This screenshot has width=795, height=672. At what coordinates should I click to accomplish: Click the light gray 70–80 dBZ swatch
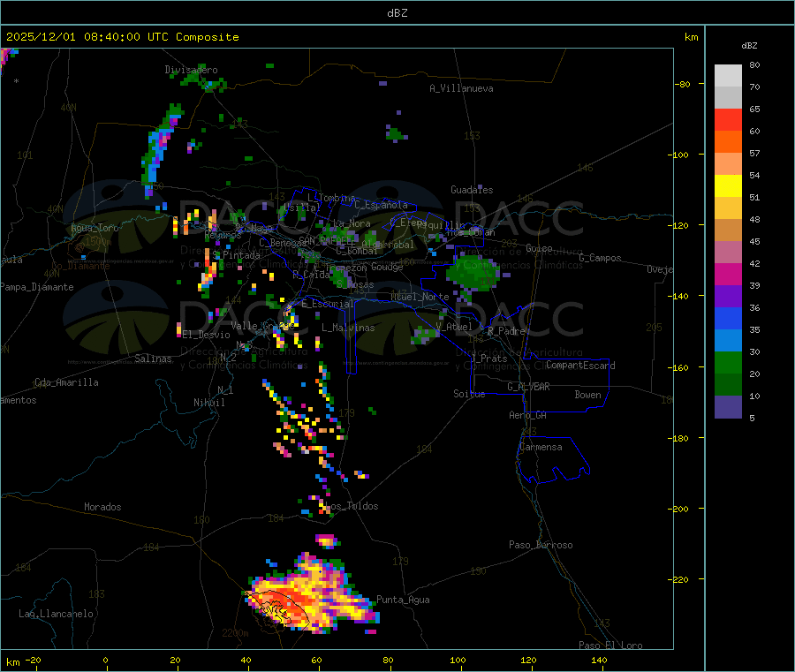pyautogui.click(x=728, y=76)
